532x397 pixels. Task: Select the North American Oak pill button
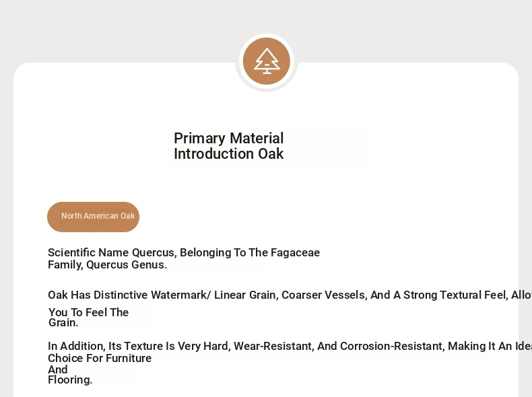pyautogui.click(x=93, y=217)
